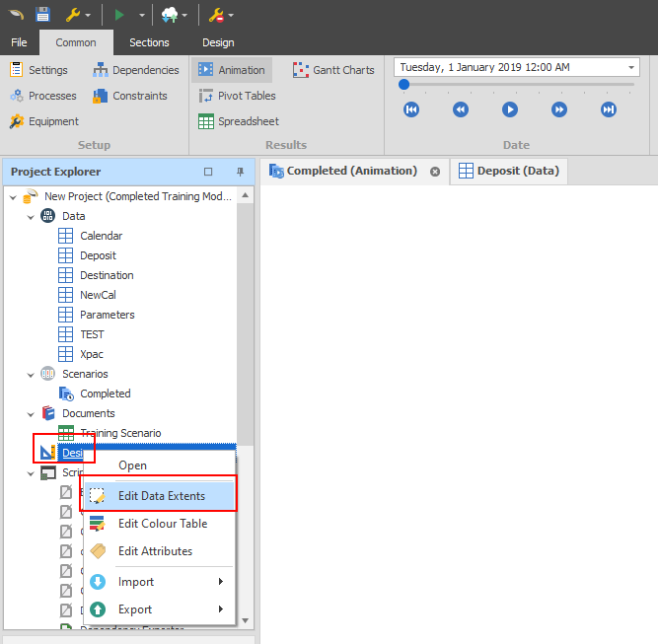Pin the Project Explorer panel
This screenshot has height=644, width=658.
tap(240, 172)
